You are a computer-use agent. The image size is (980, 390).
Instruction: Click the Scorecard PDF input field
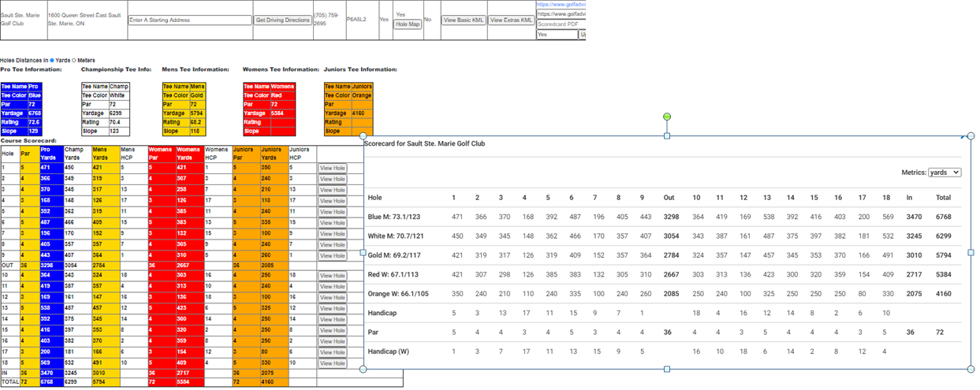(x=561, y=24)
